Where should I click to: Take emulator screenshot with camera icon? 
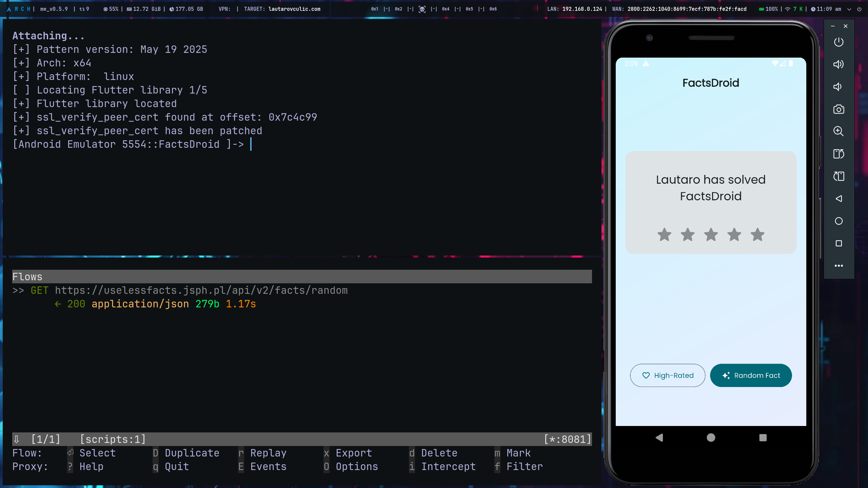pyautogui.click(x=839, y=109)
